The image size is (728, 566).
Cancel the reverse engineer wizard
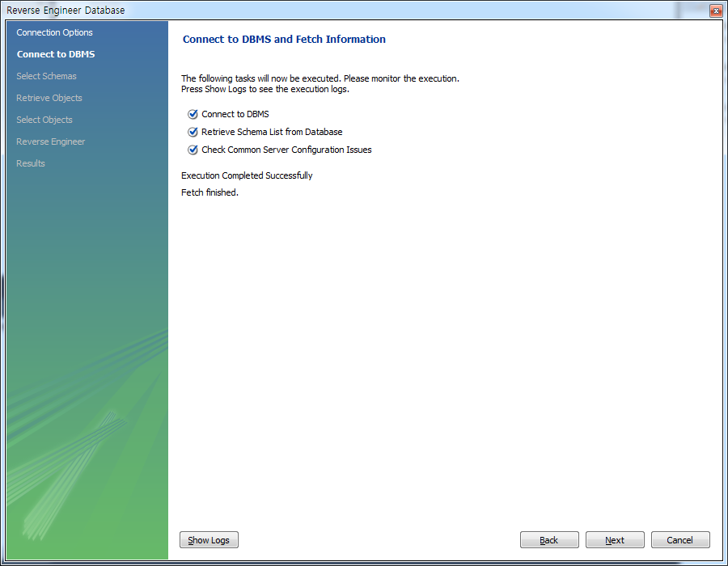680,540
